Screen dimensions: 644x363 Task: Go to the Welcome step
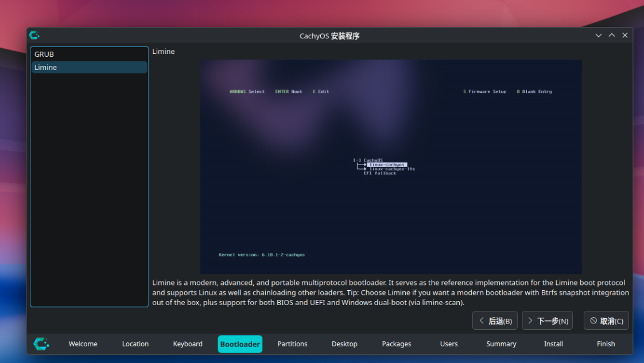83,344
